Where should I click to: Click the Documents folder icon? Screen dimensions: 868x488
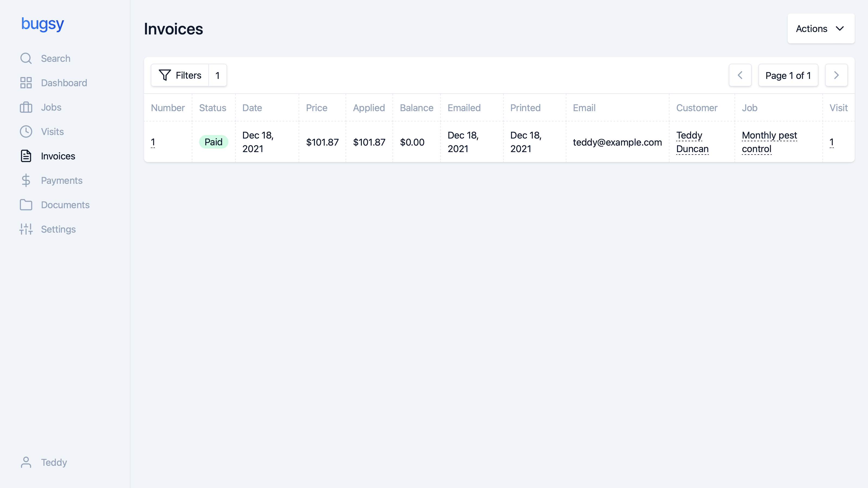click(26, 205)
